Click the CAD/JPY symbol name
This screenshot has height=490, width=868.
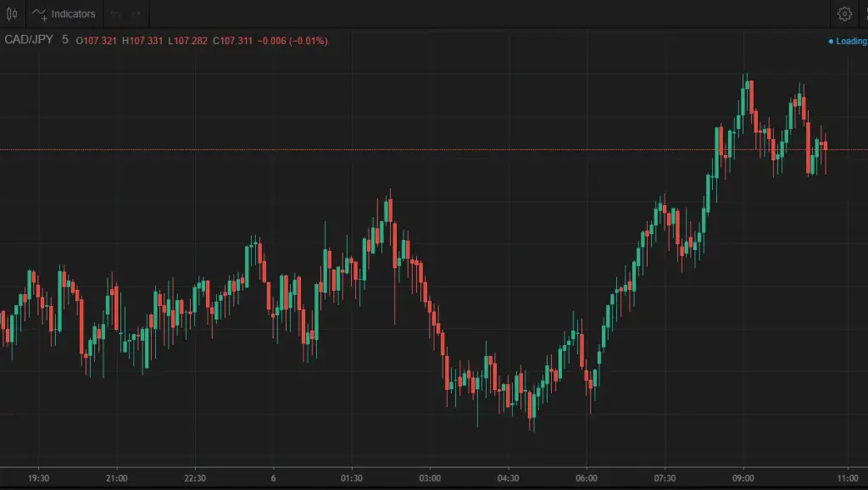(29, 40)
